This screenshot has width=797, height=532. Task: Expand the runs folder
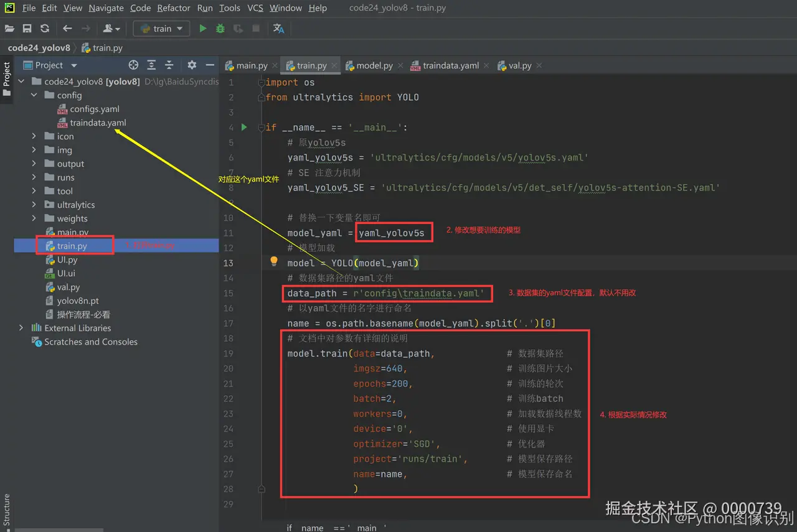[x=34, y=177]
